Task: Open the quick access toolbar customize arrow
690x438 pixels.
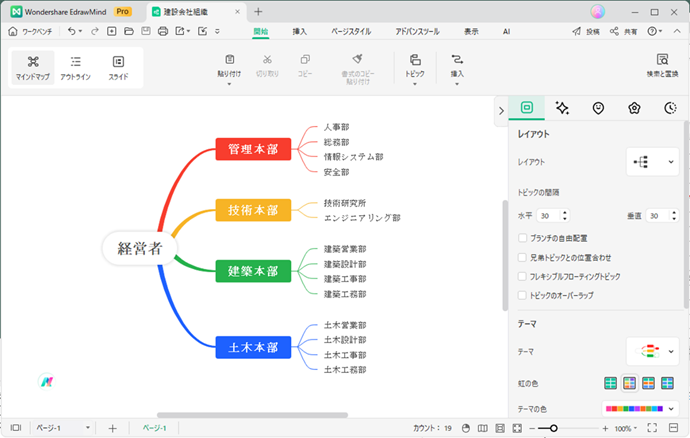Action: tap(217, 31)
